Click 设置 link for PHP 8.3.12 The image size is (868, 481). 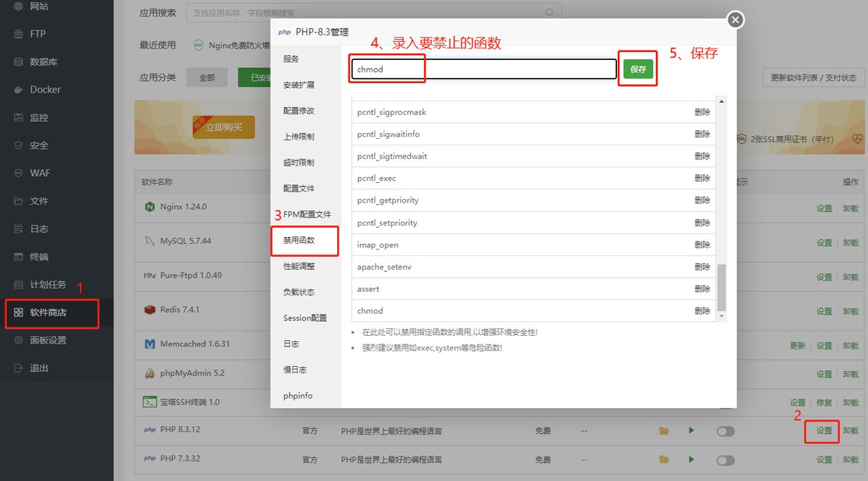824,431
